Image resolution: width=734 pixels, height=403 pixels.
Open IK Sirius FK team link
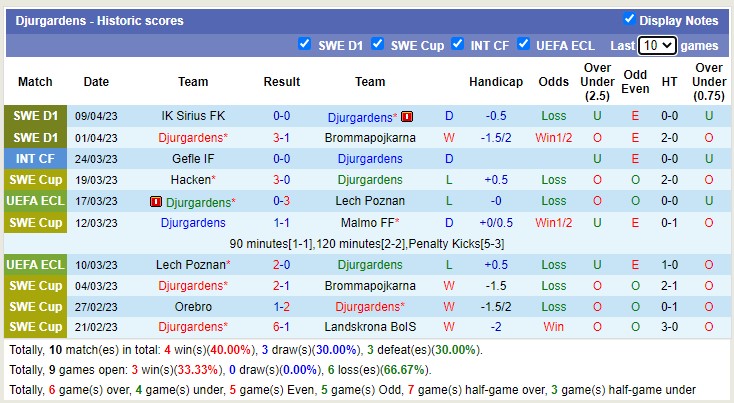[193, 116]
